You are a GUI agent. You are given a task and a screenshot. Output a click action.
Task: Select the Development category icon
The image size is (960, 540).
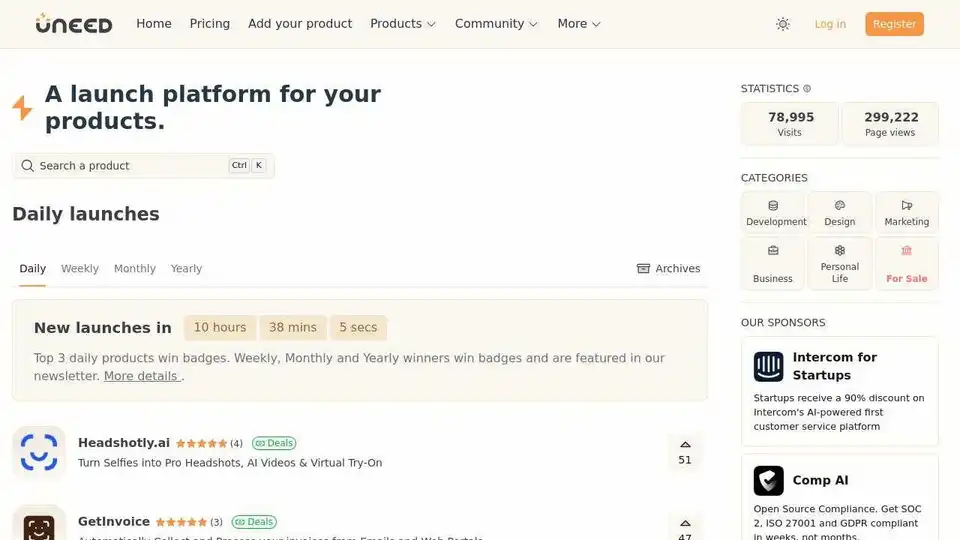(773, 206)
